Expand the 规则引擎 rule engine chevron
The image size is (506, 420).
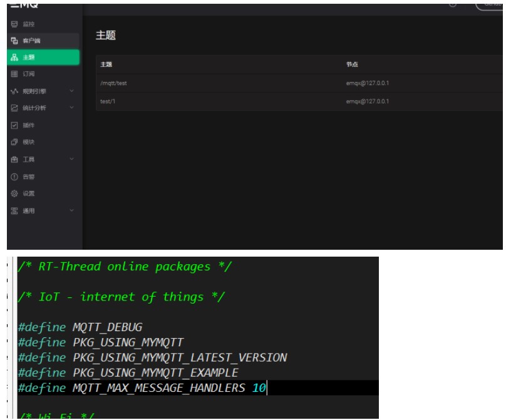(71, 91)
